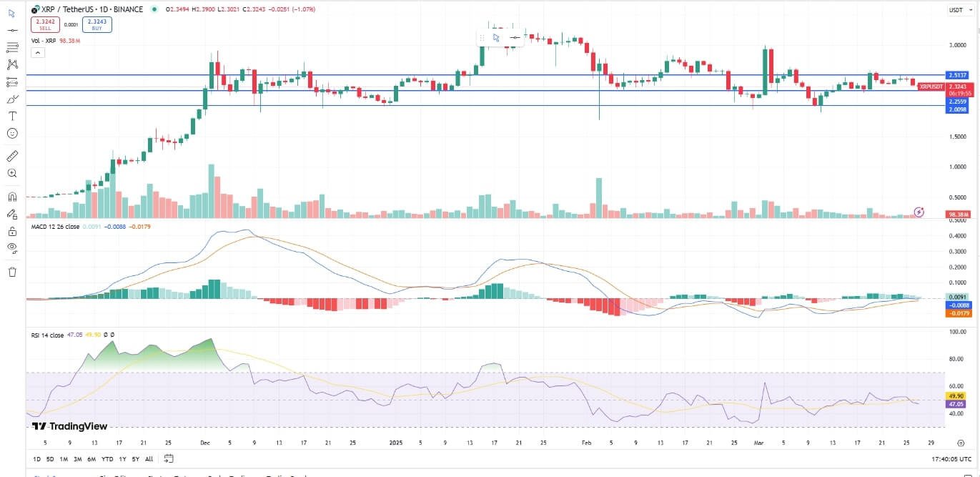Click the BUY 2.3243 button
This screenshot has width=980, height=477.
pos(96,24)
